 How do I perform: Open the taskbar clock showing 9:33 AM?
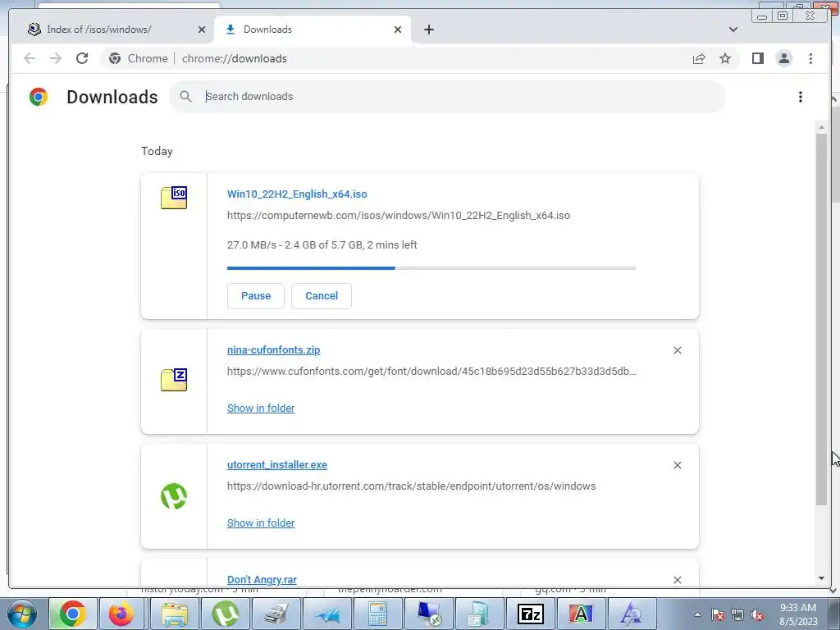click(798, 614)
